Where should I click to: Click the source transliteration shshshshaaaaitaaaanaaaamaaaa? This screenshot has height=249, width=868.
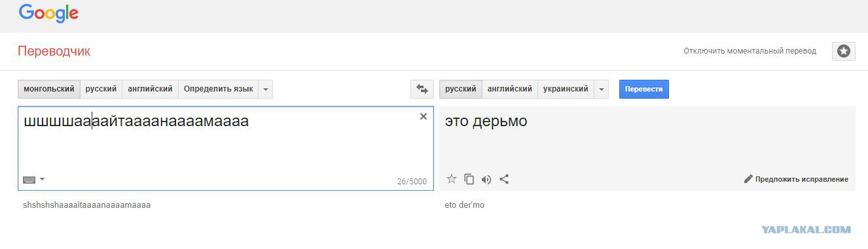[86, 205]
